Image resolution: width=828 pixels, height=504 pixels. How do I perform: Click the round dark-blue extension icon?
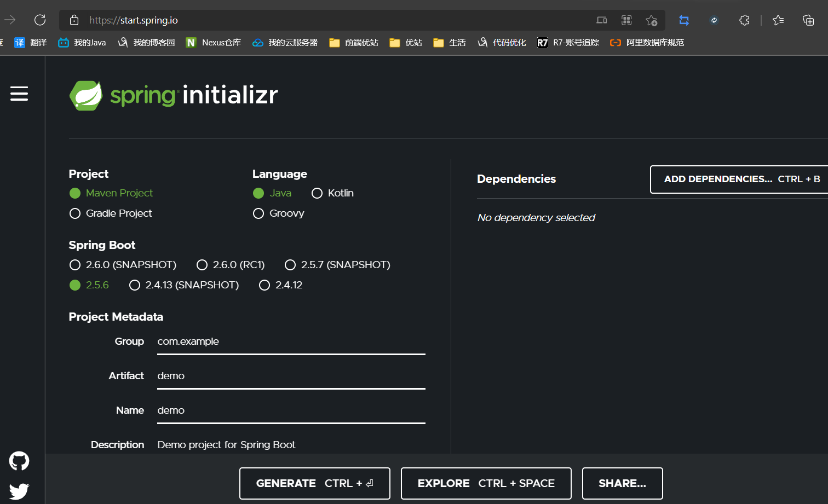[x=714, y=20]
